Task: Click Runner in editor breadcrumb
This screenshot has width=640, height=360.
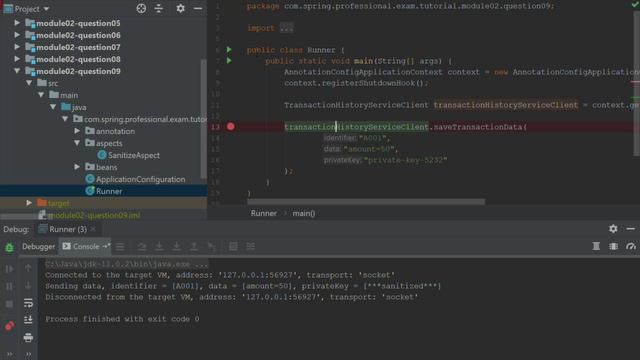Action: click(264, 213)
